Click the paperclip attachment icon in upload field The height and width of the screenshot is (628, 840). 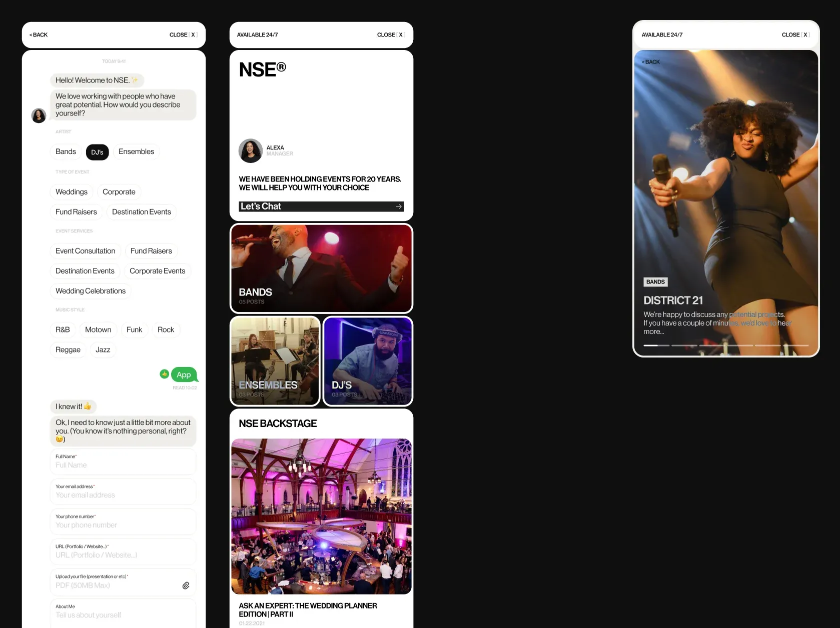186,585
